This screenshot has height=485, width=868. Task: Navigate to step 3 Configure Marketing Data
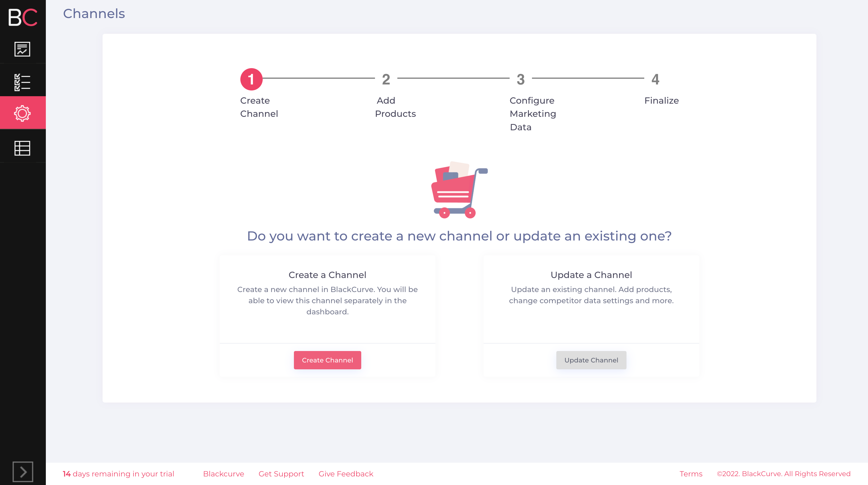pos(521,79)
